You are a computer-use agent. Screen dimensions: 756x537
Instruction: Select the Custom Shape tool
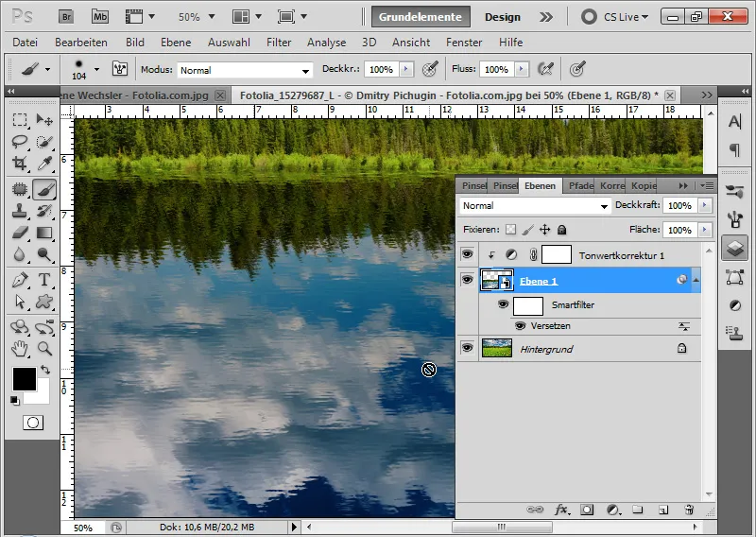[x=44, y=302]
